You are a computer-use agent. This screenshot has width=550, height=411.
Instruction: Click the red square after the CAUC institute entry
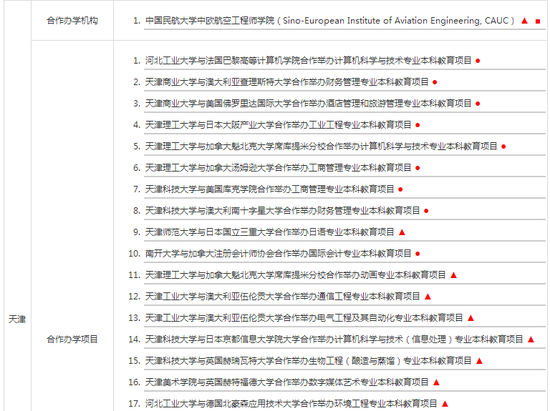(538, 21)
